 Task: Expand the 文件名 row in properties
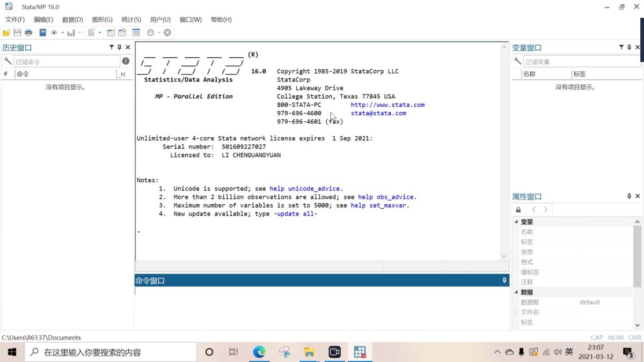[516, 312]
